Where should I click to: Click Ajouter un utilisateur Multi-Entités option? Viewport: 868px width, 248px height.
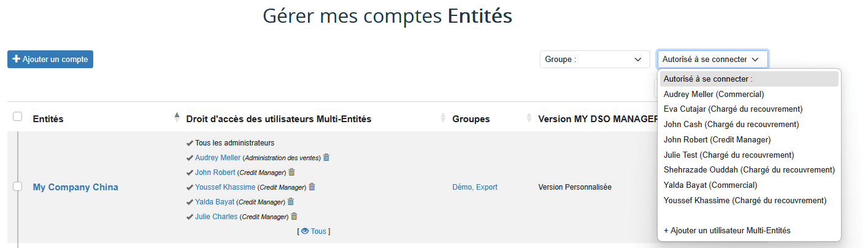749,231
